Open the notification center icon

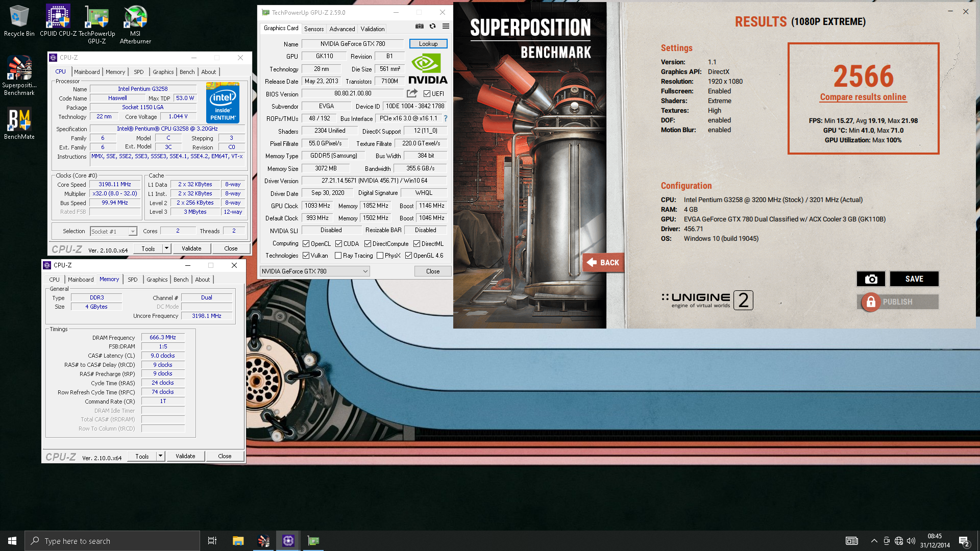tap(964, 541)
